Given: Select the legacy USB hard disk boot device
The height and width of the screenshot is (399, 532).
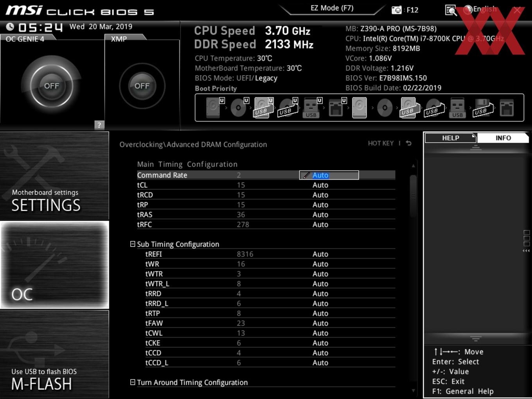Looking at the screenshot, I should 409,108.
